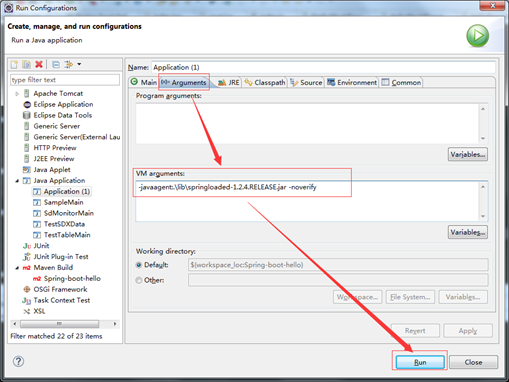
Task: Select the J2EE Preview icon
Action: [x=27, y=159]
